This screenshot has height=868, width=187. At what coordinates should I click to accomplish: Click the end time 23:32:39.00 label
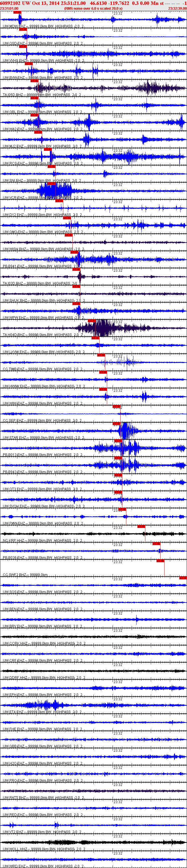point(177,8)
